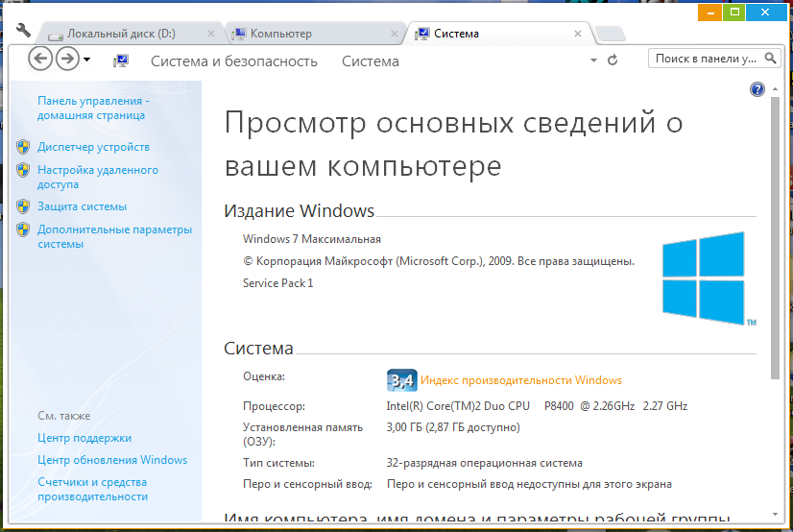Select the Service Pack 1 text

pos(278,283)
